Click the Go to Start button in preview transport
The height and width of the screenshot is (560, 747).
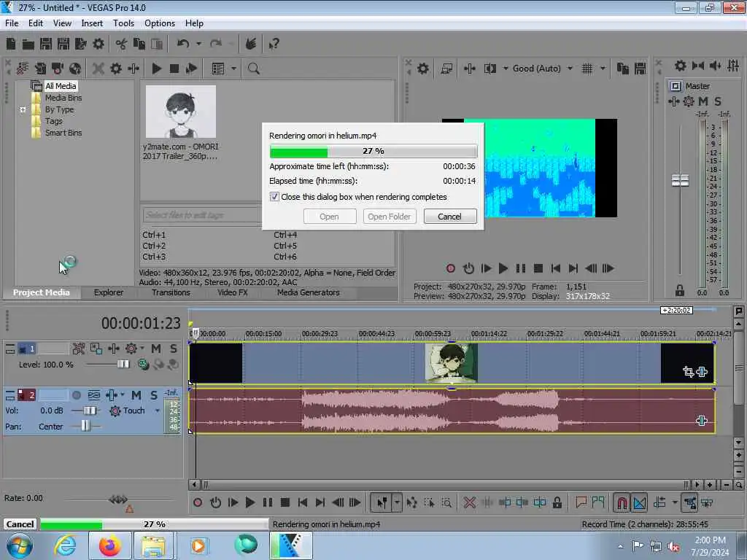[555, 268]
